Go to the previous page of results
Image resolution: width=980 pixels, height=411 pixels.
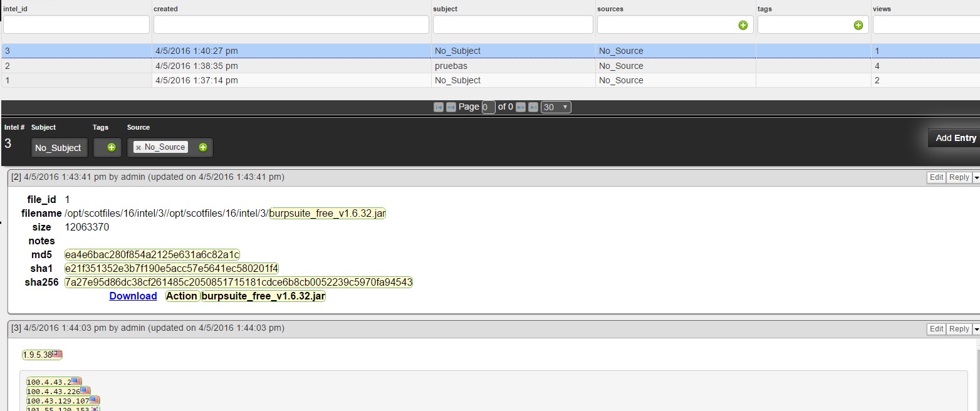(x=451, y=107)
